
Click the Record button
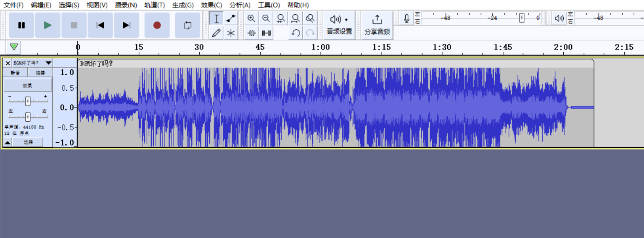(157, 25)
